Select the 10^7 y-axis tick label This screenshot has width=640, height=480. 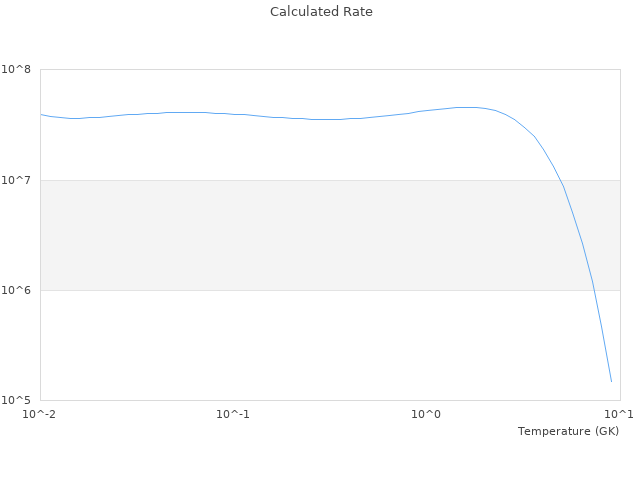(x=16, y=180)
